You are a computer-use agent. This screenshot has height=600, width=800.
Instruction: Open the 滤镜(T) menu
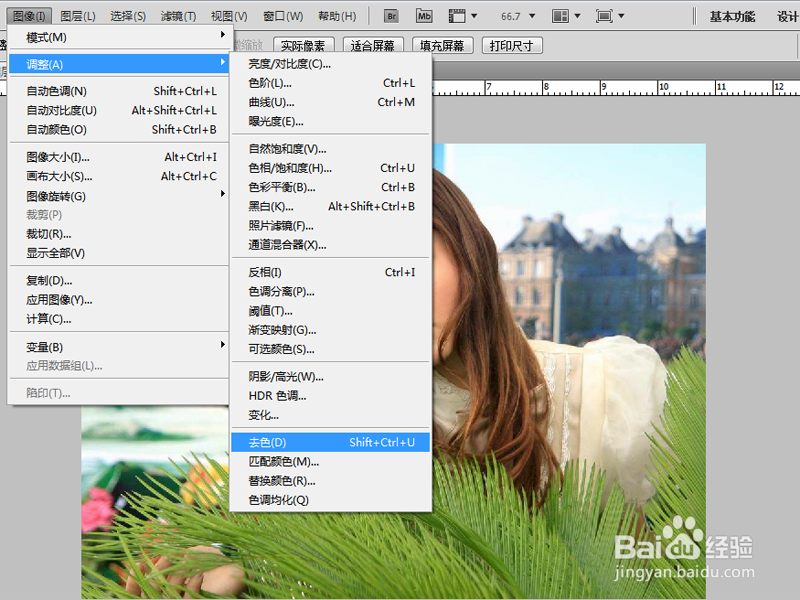point(178,16)
